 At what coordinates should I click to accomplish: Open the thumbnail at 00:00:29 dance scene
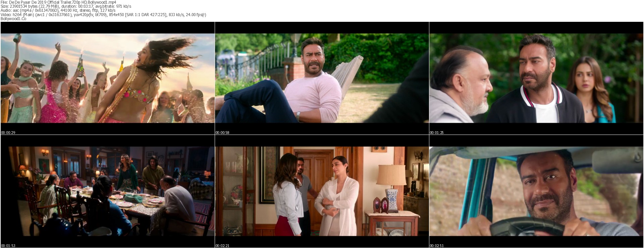[x=108, y=78]
